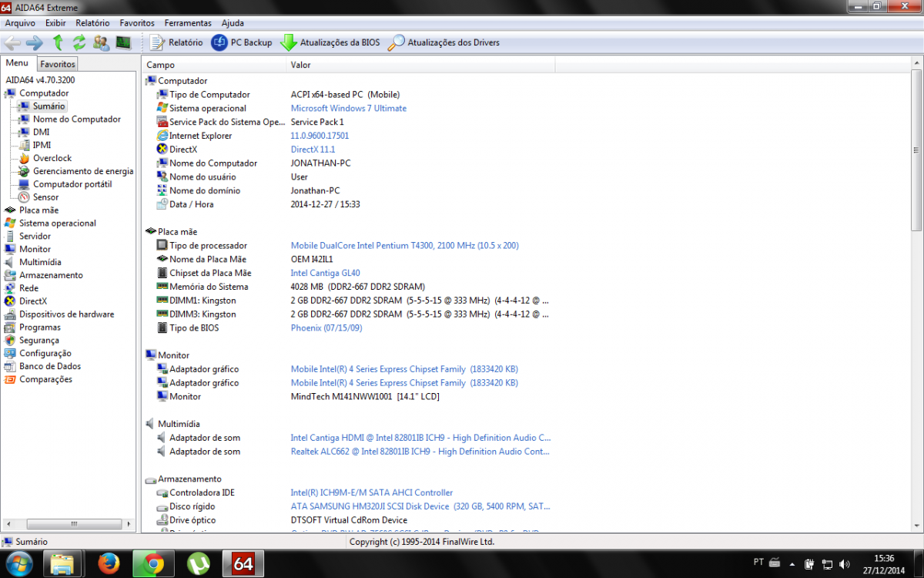Image resolution: width=924 pixels, height=578 pixels.
Task: Open the Exibir menu
Action: click(55, 23)
